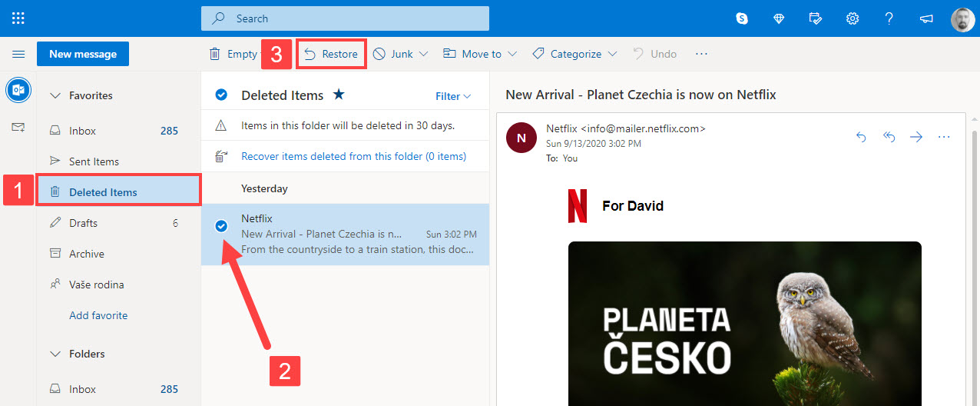Open Settings gear

point(853,18)
